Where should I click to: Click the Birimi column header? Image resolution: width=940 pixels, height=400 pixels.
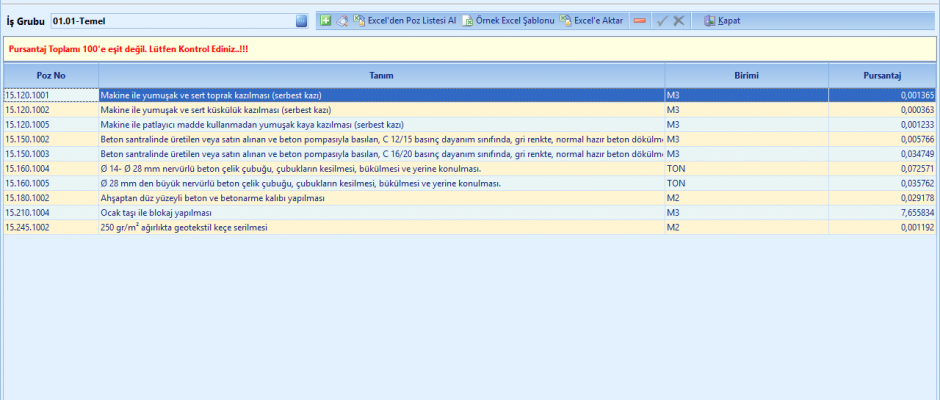(746, 75)
